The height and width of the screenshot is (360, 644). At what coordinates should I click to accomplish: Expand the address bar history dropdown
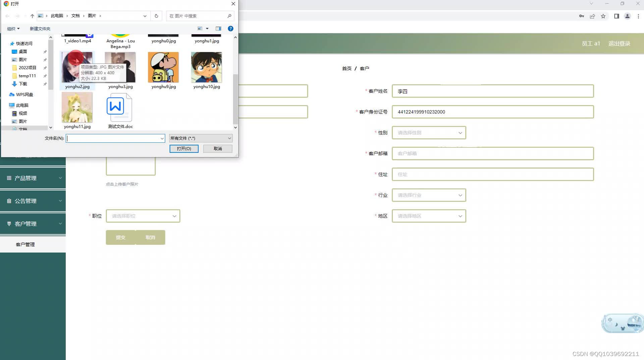click(x=145, y=16)
